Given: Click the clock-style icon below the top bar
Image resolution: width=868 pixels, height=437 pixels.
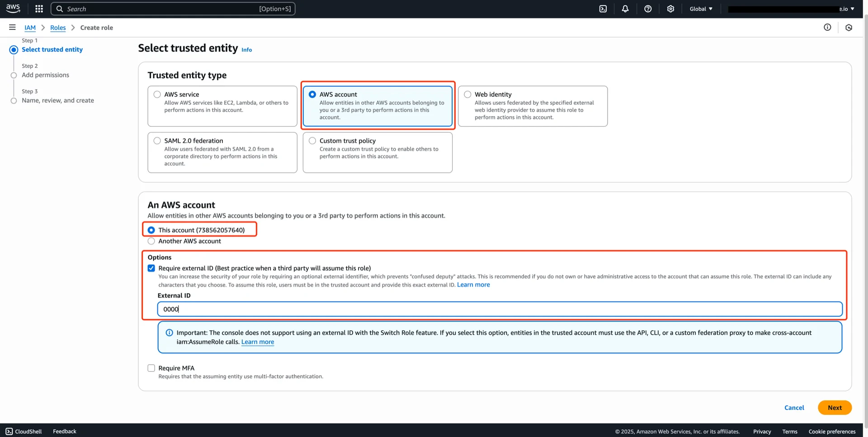Looking at the screenshot, I should coord(849,28).
